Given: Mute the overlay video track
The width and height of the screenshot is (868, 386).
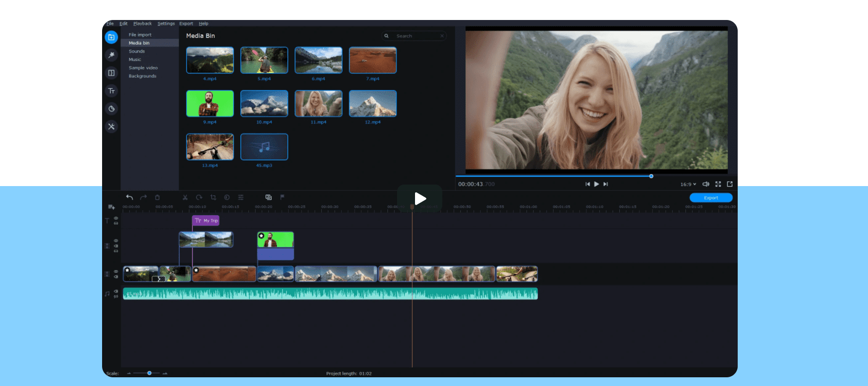Looking at the screenshot, I should pyautogui.click(x=116, y=246).
